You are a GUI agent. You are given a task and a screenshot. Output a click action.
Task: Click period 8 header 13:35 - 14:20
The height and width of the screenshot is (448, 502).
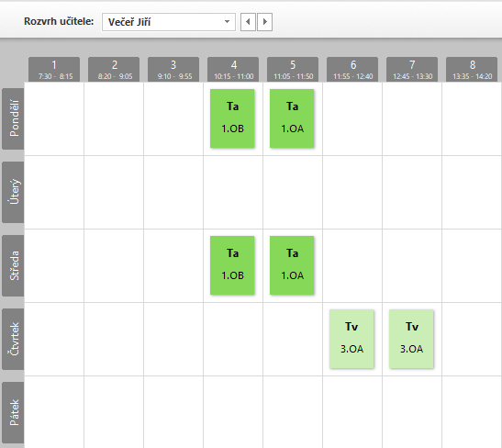[472, 70]
